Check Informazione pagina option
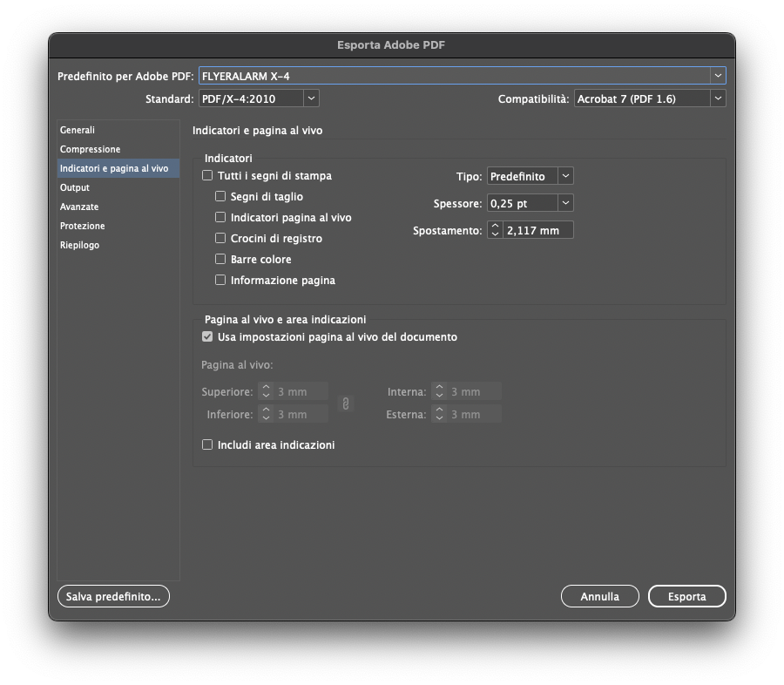 coord(220,281)
